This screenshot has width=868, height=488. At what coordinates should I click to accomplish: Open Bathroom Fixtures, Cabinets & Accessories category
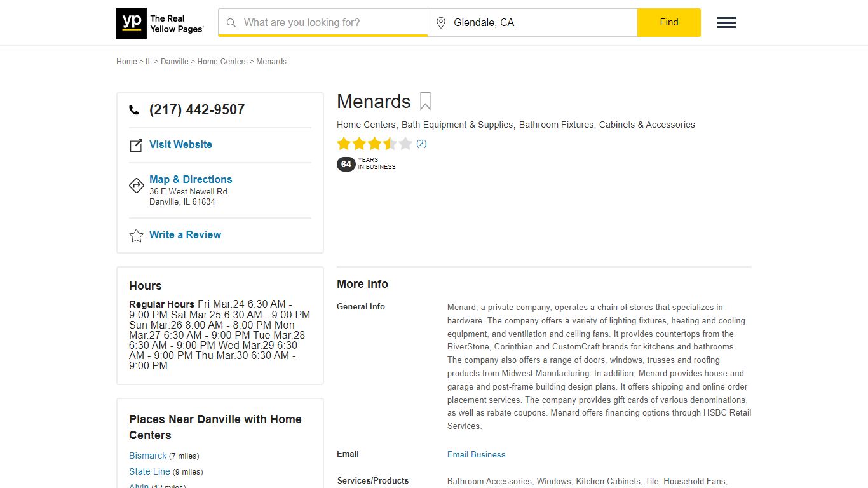pos(607,125)
